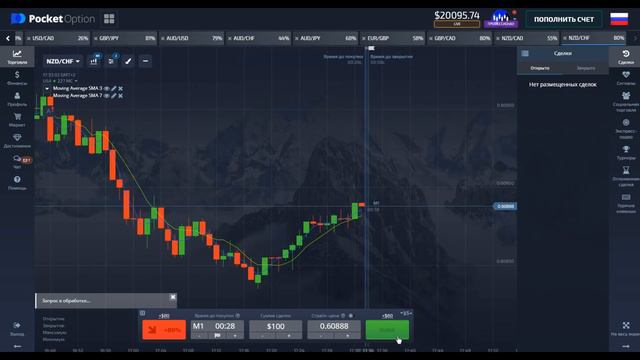Viewport: 640px width, 360px height.
Task: Switch to AUD/JPY asset tab
Action: tap(325, 38)
